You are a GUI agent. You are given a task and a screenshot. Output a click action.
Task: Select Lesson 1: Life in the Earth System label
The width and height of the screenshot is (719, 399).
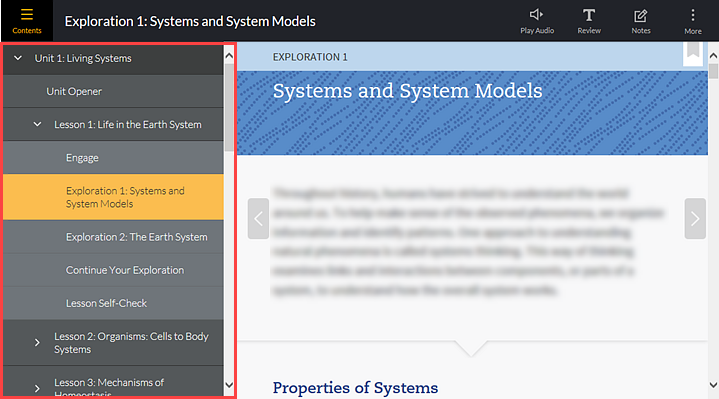[x=127, y=124]
